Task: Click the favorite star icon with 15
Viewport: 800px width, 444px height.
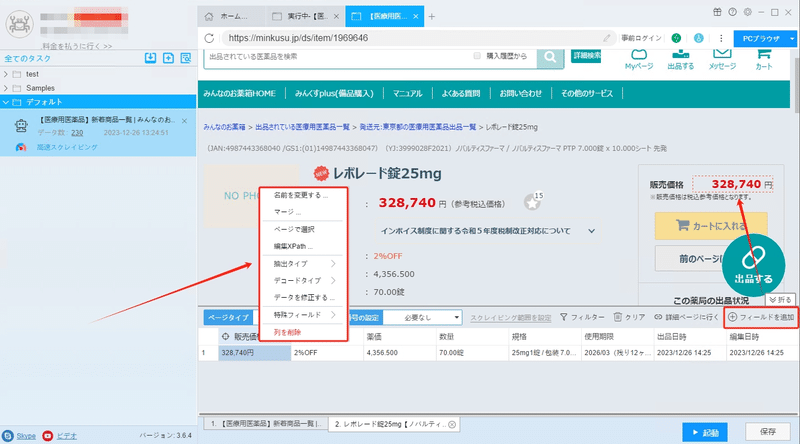Action: click(x=533, y=202)
